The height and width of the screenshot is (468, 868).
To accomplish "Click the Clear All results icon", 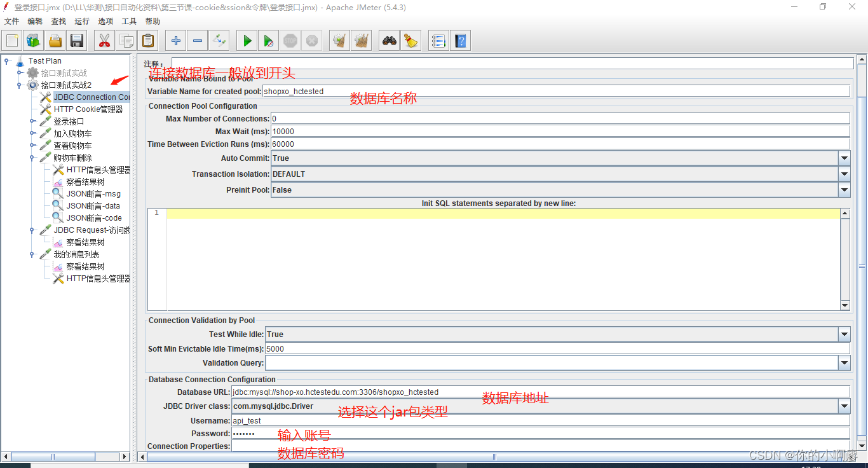I will pyautogui.click(x=362, y=41).
